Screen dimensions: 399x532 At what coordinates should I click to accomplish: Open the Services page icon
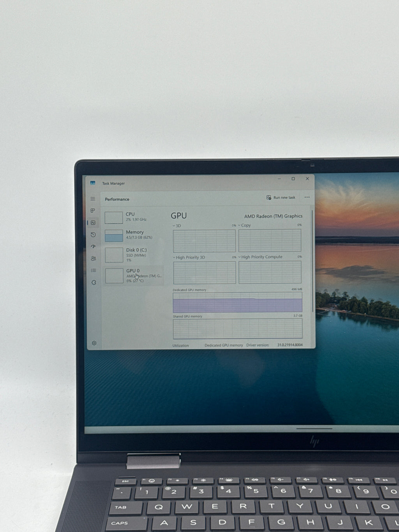pos(94,282)
